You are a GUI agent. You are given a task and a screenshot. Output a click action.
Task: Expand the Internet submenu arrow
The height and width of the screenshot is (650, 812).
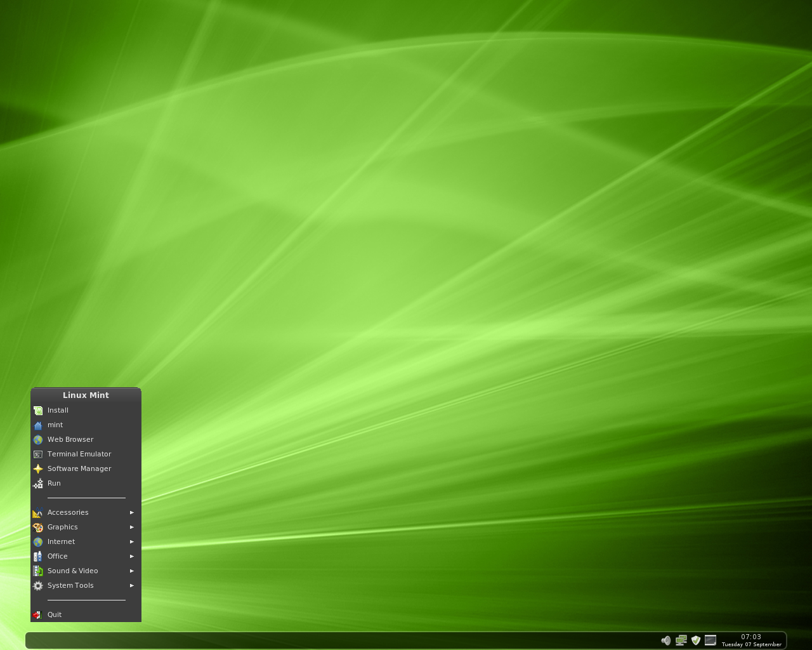(132, 542)
